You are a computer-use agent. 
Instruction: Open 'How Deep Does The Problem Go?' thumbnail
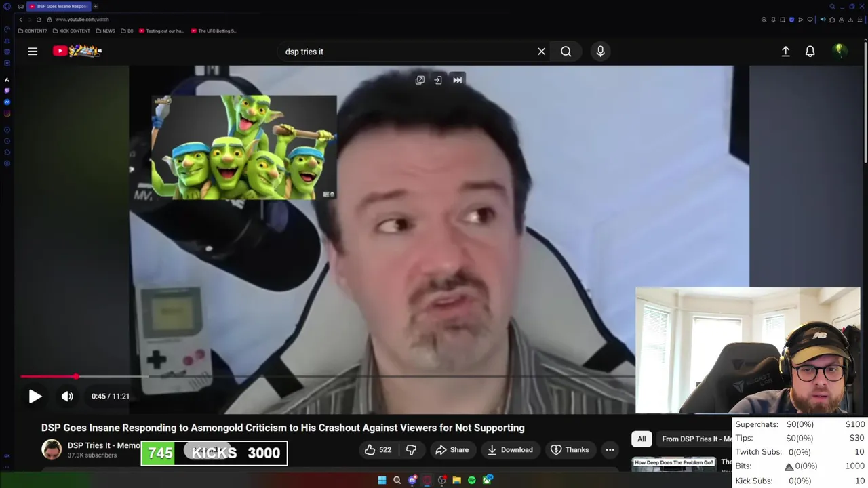(x=673, y=464)
